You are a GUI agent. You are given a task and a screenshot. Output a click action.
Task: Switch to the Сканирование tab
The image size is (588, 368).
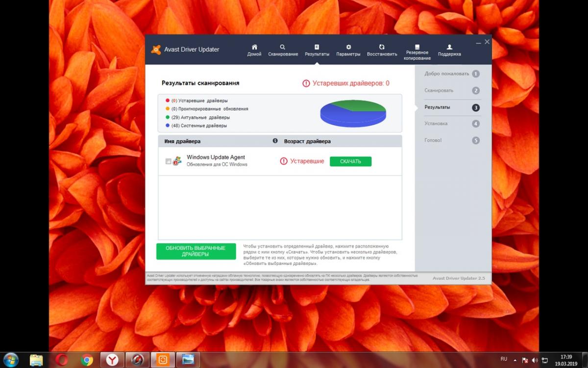(283, 50)
